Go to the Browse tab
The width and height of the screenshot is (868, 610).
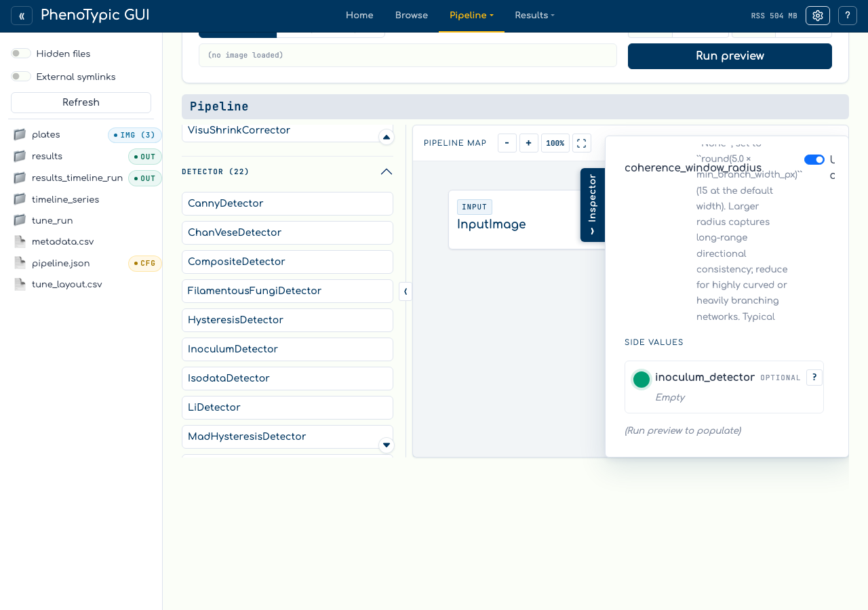(412, 16)
